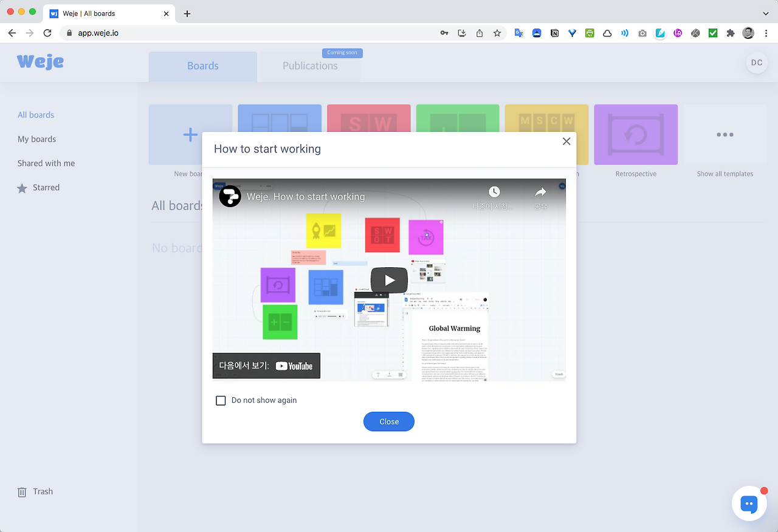This screenshot has height=532, width=778.
Task: Open the Extensions puzzle piece menu
Action: [x=731, y=33]
